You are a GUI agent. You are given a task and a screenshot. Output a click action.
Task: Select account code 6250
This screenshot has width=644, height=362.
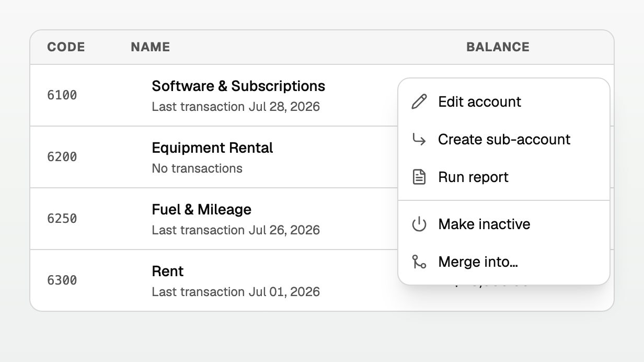[x=62, y=219]
